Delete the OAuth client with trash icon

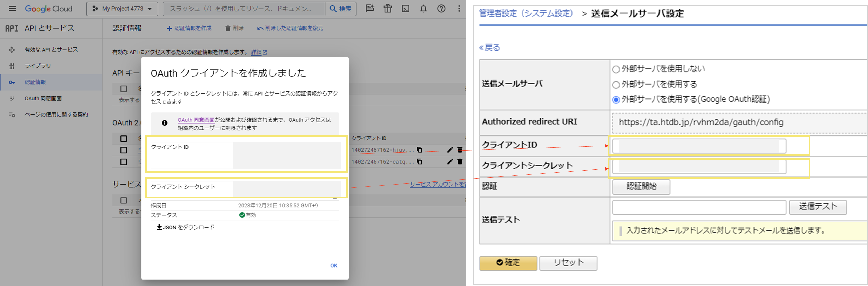[x=460, y=150]
